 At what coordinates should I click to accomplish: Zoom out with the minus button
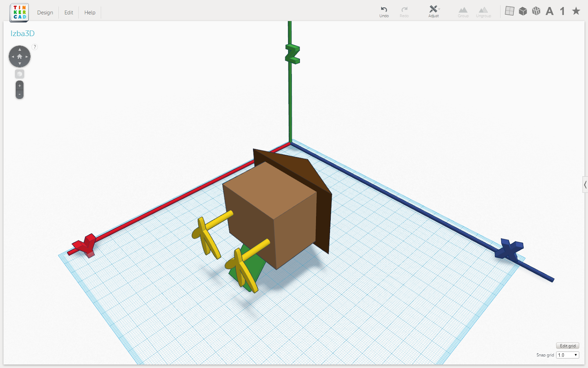(19, 94)
